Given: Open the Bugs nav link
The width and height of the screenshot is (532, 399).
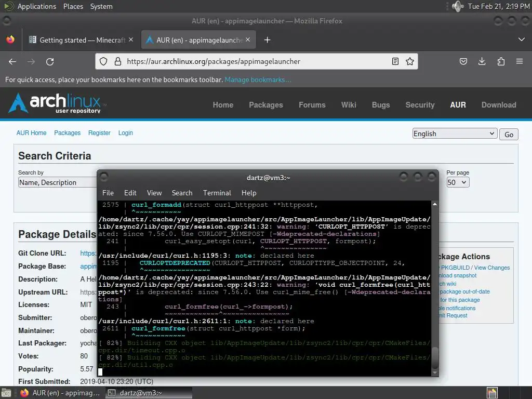Looking at the screenshot, I should coord(381,105).
